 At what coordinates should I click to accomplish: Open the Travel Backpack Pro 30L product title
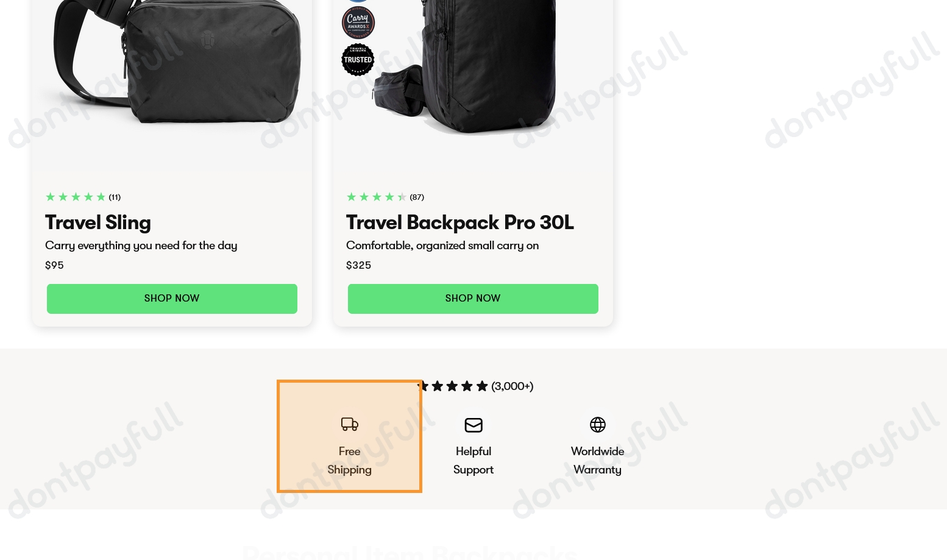(459, 222)
